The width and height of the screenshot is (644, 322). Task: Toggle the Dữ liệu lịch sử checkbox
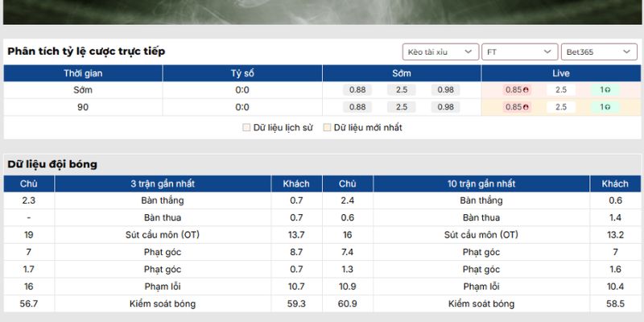[246, 127]
